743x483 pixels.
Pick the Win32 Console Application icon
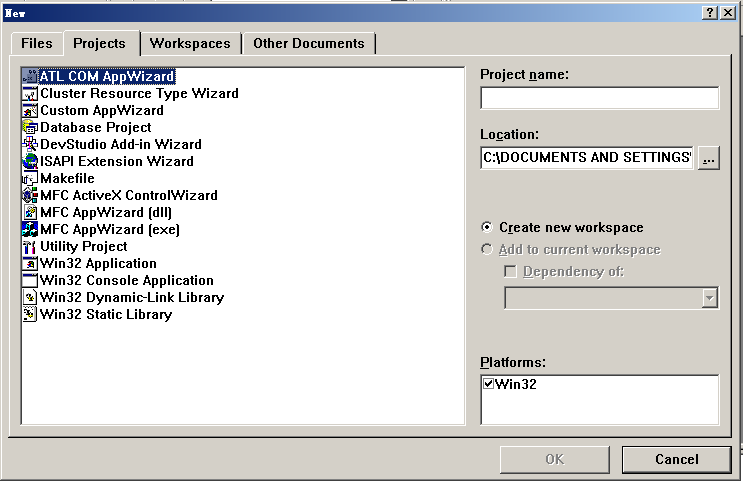pos(30,281)
